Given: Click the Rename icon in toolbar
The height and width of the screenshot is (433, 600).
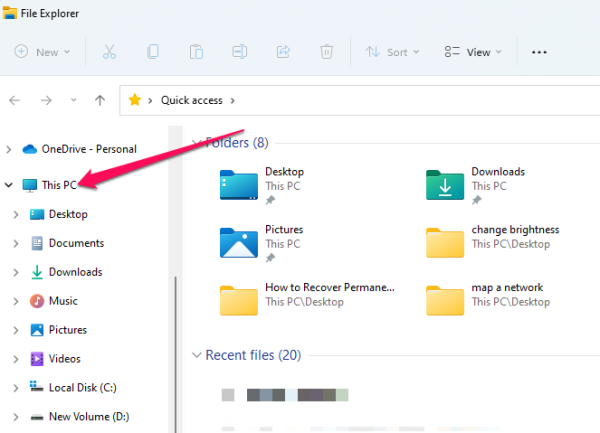Looking at the screenshot, I should click(240, 52).
